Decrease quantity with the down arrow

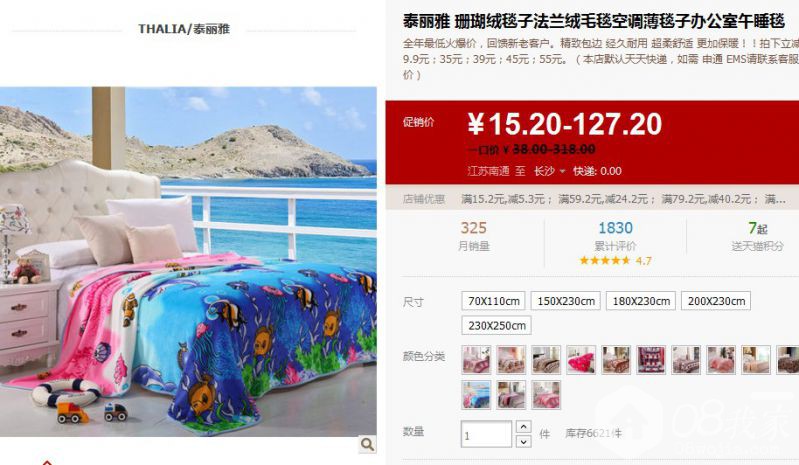click(523, 442)
